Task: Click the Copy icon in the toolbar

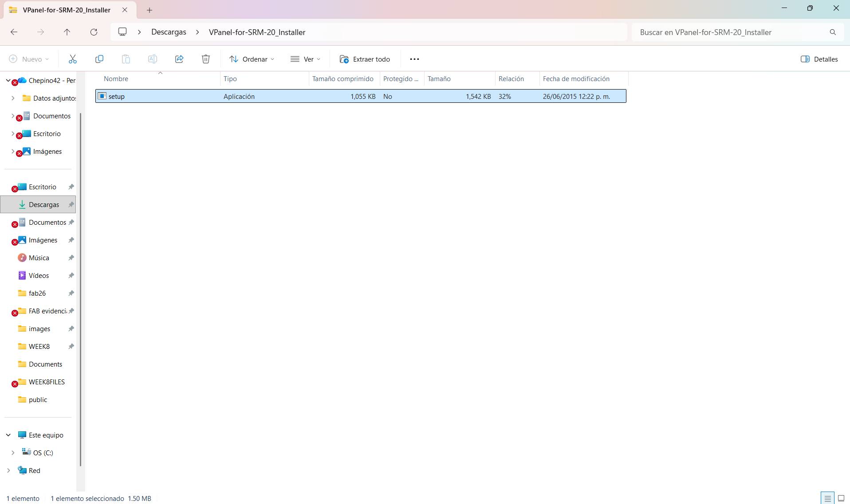Action: click(x=99, y=59)
